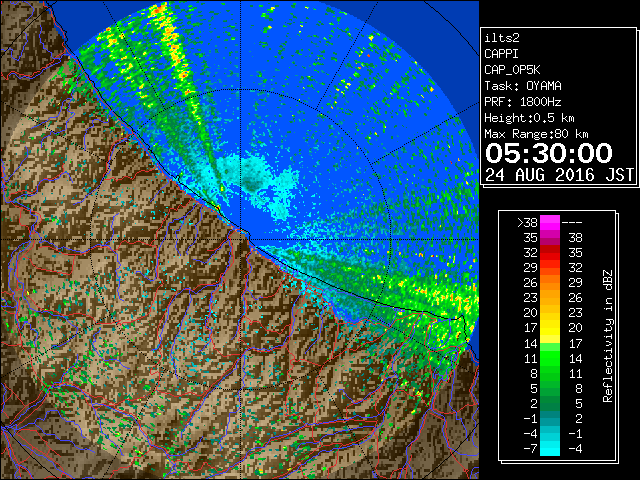640x480 pixels.
Task: Click the cyan -7 legend swatch
Action: point(550,448)
